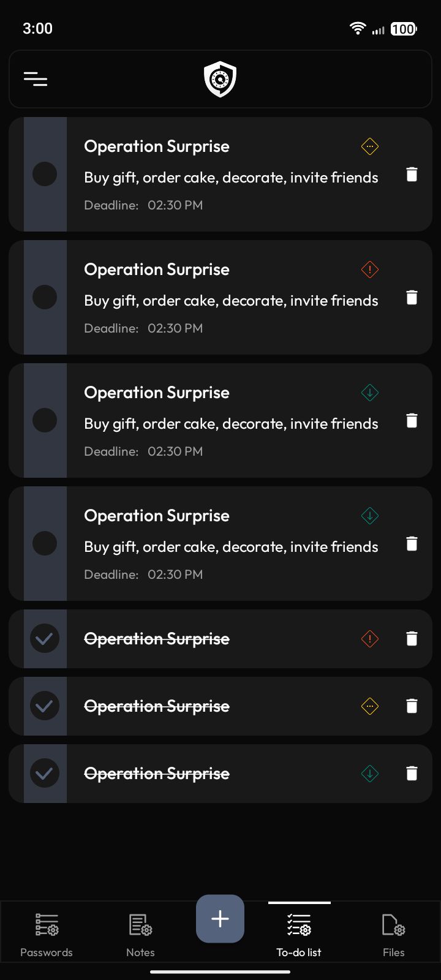
Task: Mark the unfinished yellow-priority task as done
Action: tap(45, 175)
